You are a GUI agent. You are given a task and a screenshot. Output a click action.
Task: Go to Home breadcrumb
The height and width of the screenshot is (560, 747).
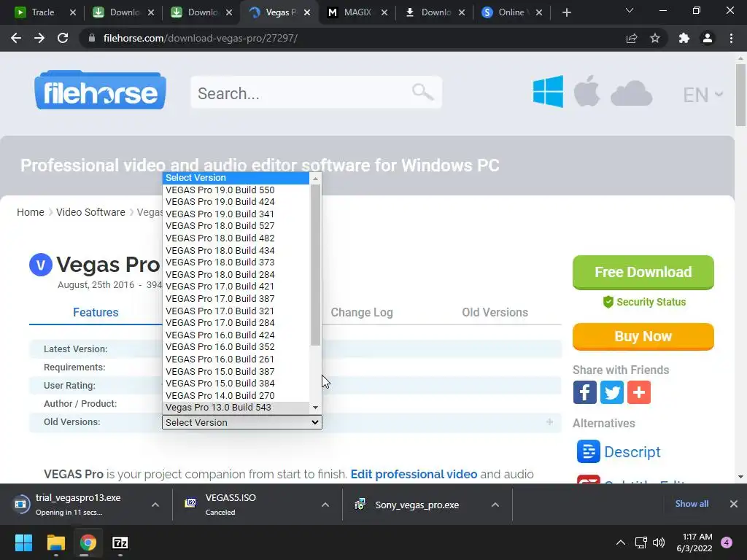pos(31,212)
